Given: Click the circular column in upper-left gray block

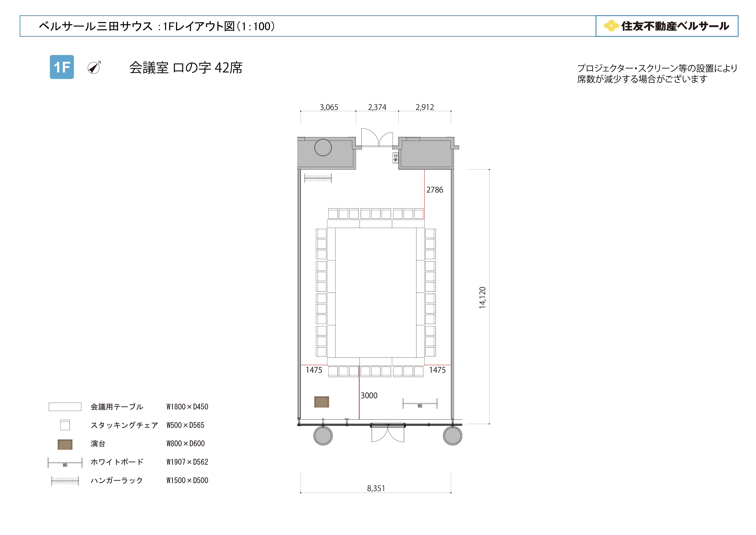Looking at the screenshot, I should pyautogui.click(x=323, y=148).
